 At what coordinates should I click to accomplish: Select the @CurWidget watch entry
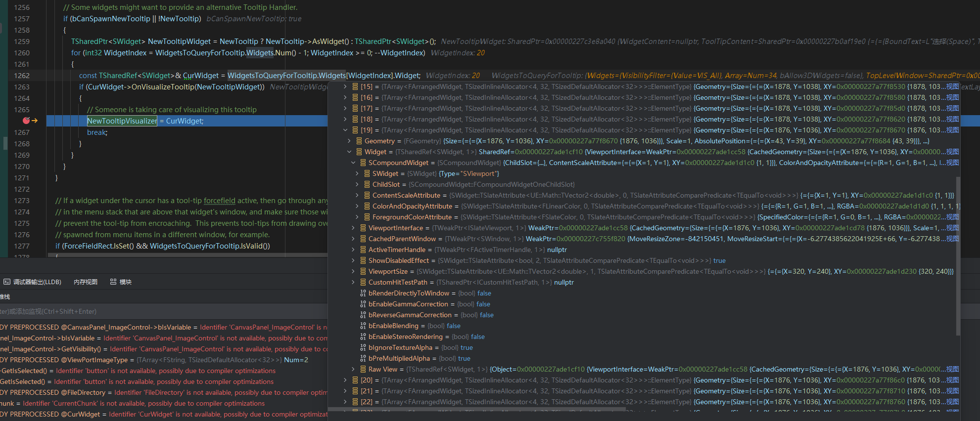pyautogui.click(x=163, y=414)
